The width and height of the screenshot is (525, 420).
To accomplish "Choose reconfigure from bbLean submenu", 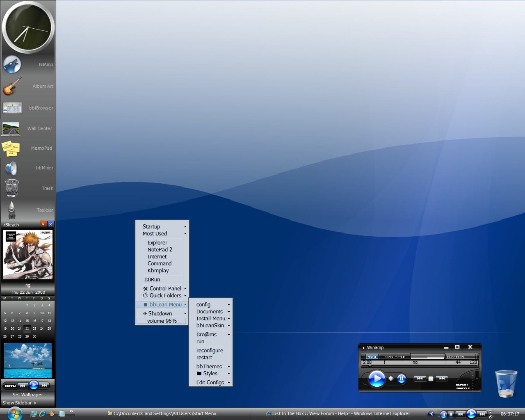I will pyautogui.click(x=210, y=351).
